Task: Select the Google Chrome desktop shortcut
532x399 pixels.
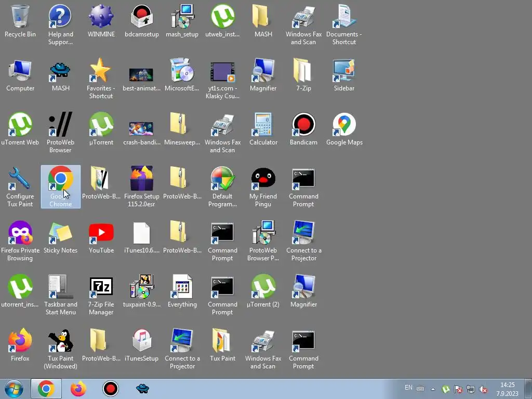Action: (60, 187)
